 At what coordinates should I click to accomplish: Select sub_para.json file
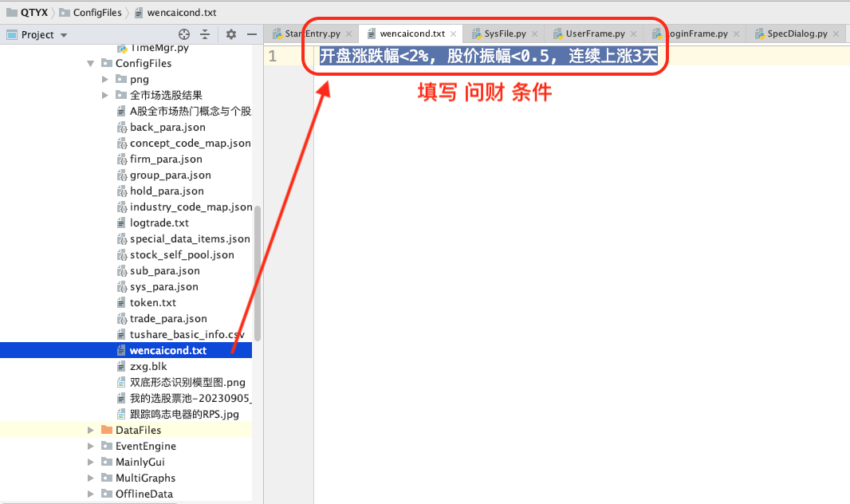coord(165,271)
